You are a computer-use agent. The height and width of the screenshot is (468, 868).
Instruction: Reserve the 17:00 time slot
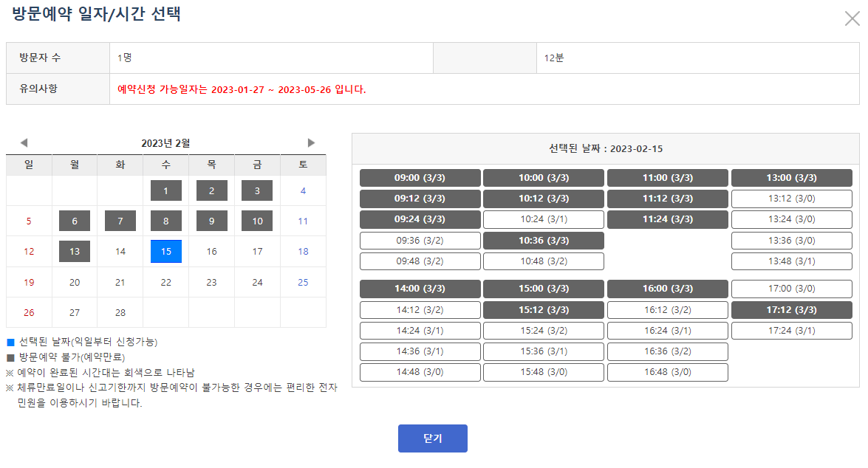pos(792,289)
